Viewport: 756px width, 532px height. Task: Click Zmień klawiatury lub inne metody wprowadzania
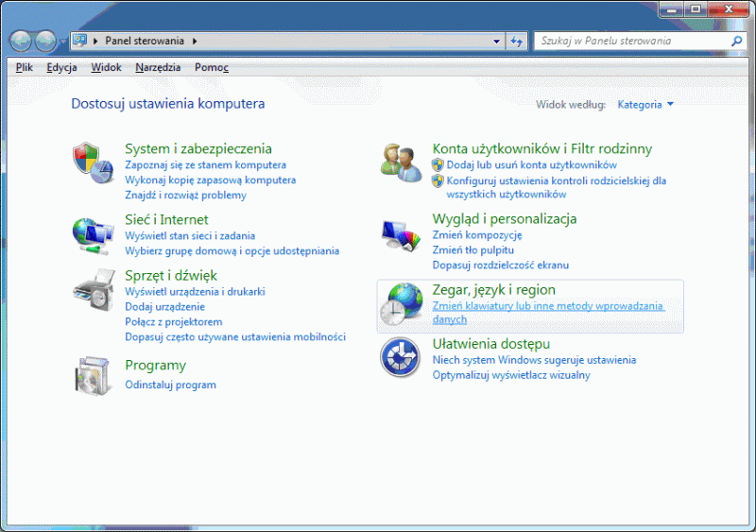point(548,313)
